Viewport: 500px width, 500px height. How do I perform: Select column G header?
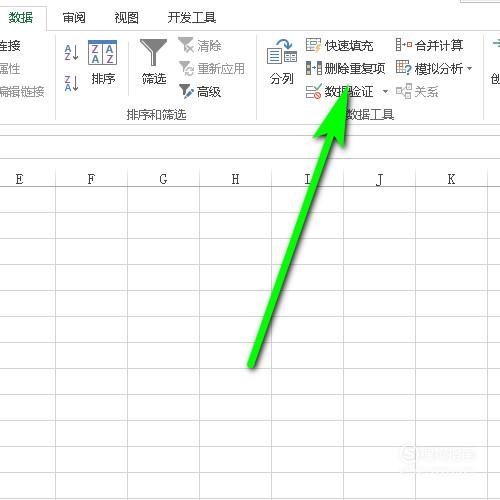163,179
